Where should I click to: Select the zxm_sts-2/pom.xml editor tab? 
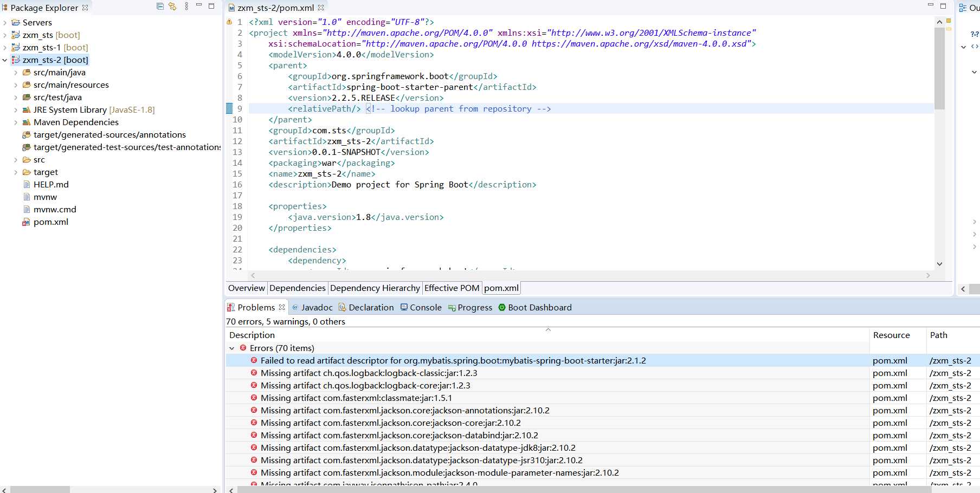click(275, 8)
